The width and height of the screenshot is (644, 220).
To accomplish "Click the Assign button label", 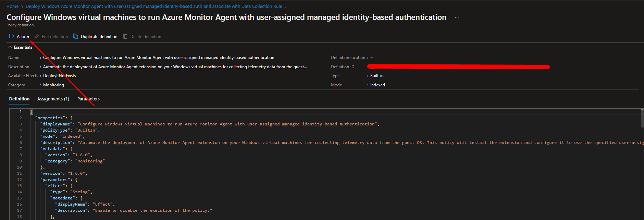I will 23,37.
